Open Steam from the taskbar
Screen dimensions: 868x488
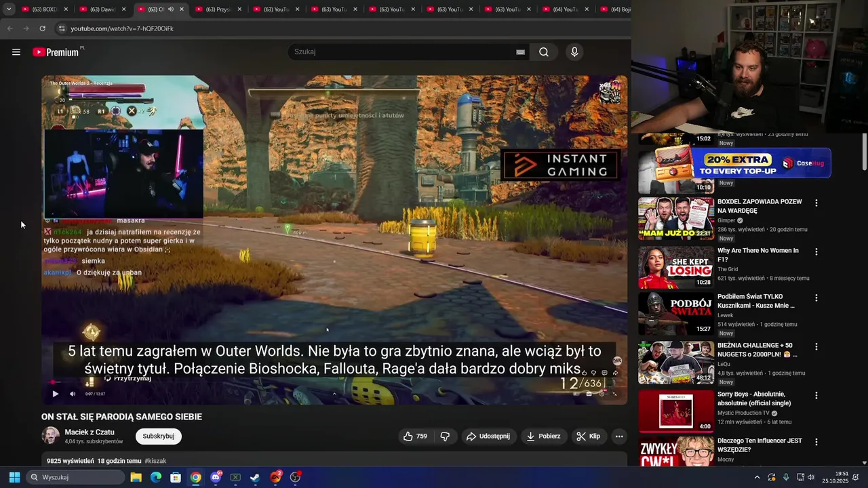(x=255, y=477)
